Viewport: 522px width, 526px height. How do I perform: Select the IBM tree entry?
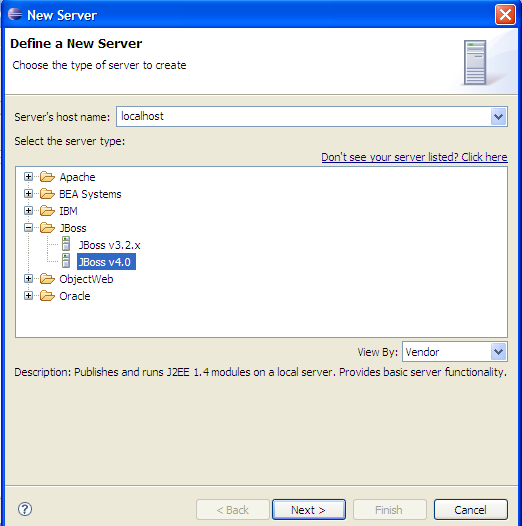tap(68, 211)
